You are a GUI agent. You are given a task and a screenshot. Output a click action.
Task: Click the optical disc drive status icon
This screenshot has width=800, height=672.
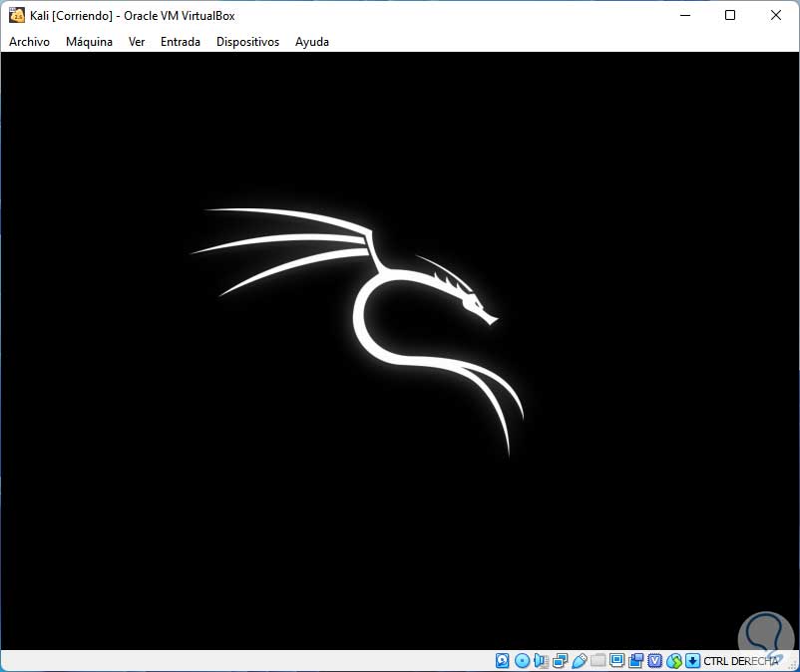click(x=522, y=661)
